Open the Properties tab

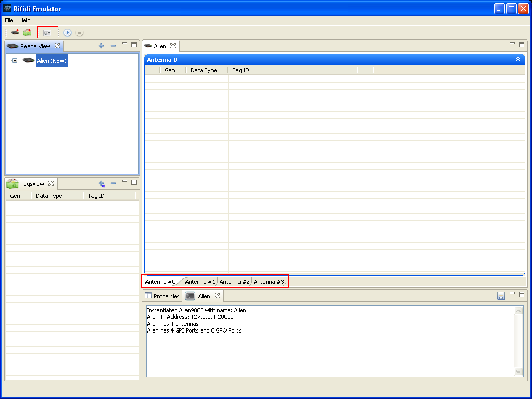pos(162,296)
